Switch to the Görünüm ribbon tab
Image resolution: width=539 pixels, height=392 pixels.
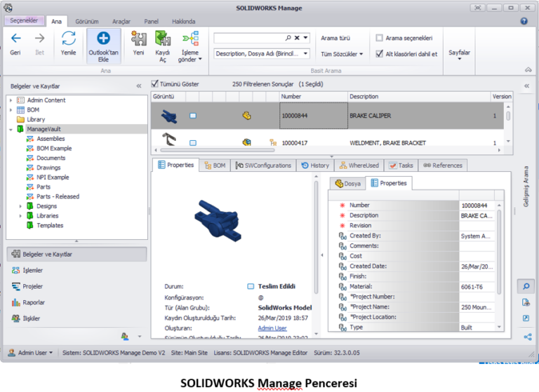coord(86,22)
